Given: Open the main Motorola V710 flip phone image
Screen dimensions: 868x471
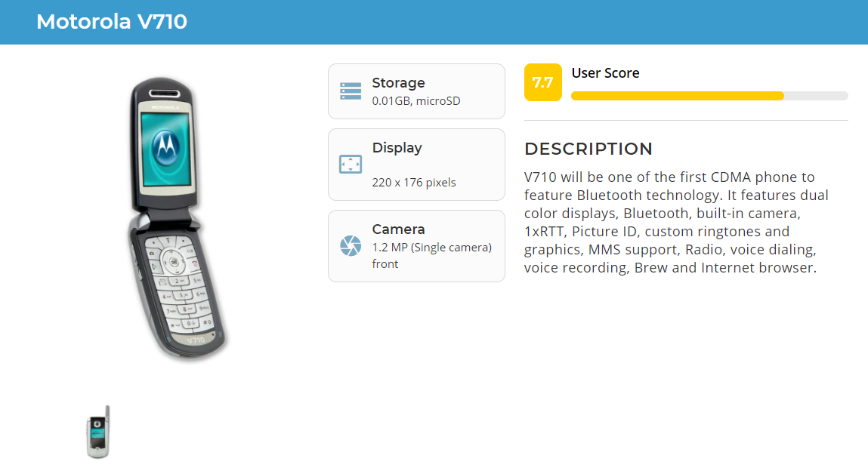Looking at the screenshot, I should tap(175, 219).
